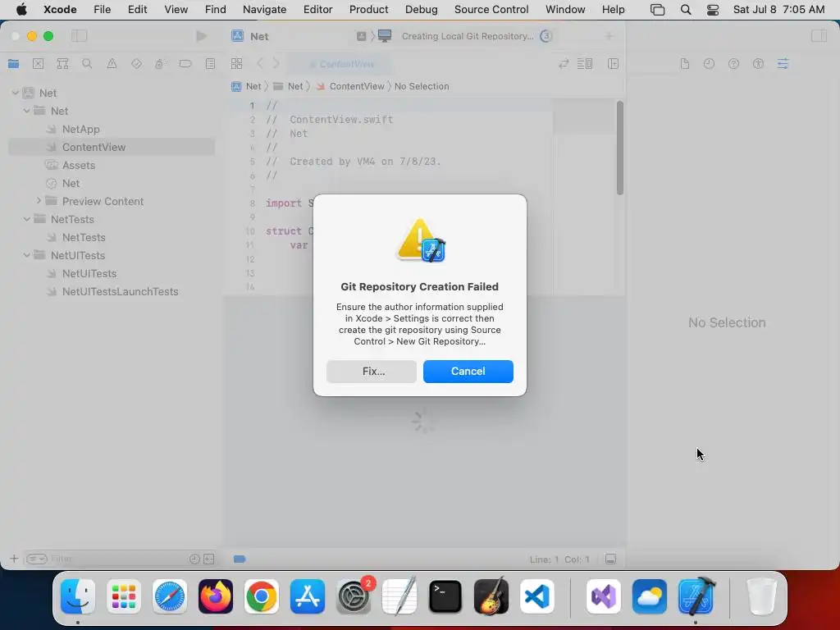This screenshot has height=630, width=840.
Task: Open the Accessibility inspector icon
Action: coord(758,64)
